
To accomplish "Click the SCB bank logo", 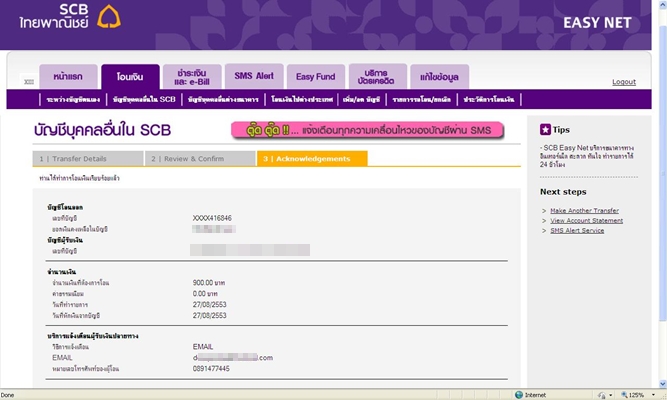I will (x=70, y=16).
